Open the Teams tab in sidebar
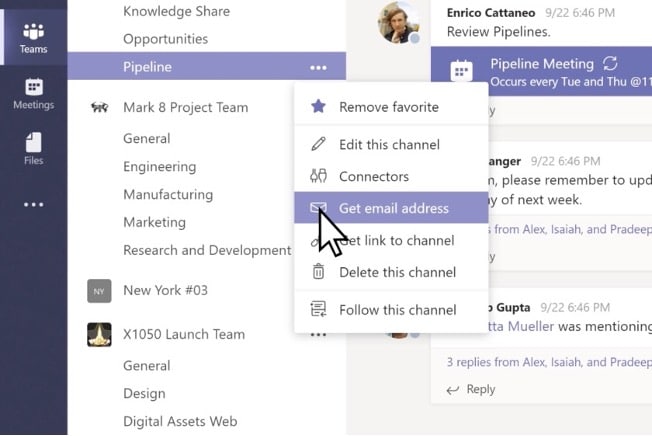This screenshot has width=652, height=436. point(33,38)
